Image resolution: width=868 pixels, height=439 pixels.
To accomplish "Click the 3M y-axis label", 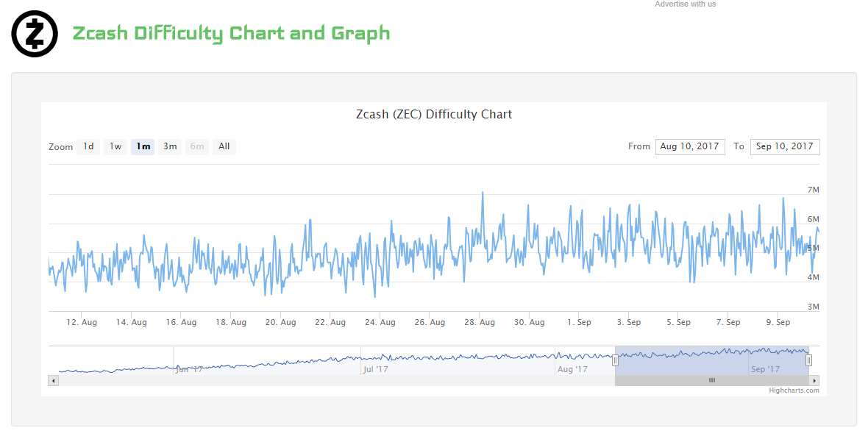I will (813, 307).
